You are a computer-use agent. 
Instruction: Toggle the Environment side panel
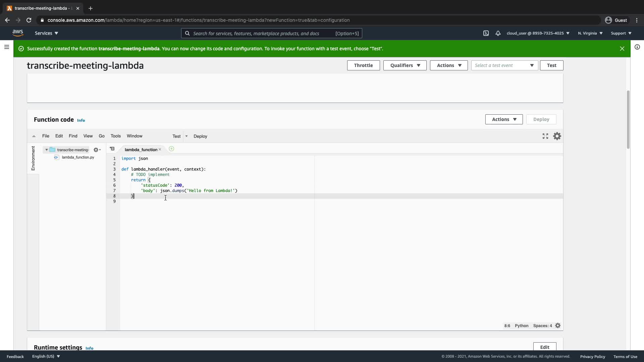coord(33,158)
